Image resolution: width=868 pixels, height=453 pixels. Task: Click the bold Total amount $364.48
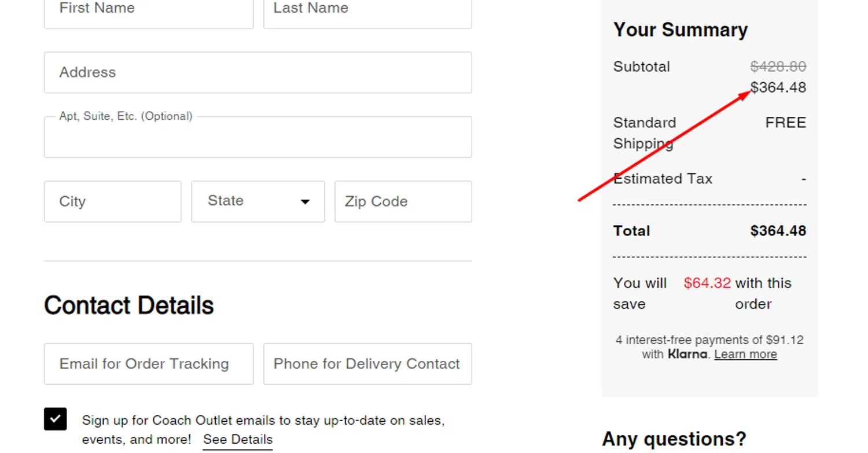[x=778, y=231]
